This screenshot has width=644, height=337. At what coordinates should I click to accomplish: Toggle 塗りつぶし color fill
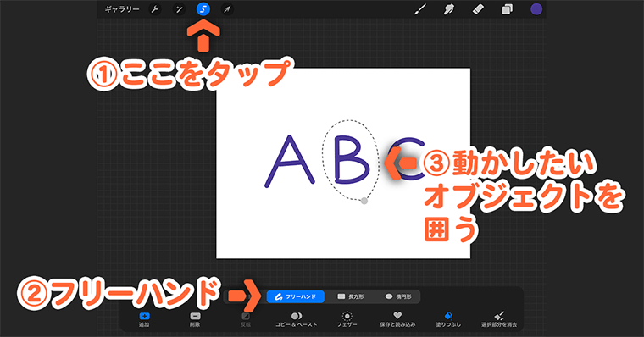pyautogui.click(x=448, y=320)
